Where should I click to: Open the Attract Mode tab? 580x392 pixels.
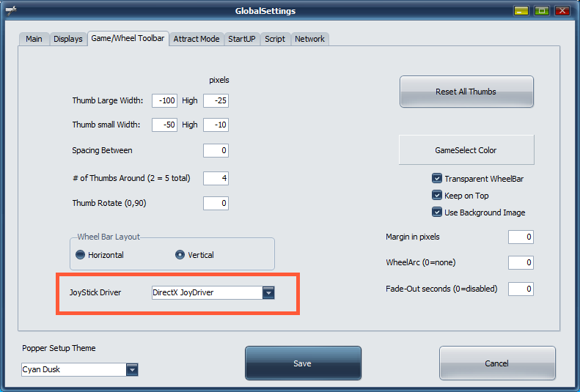[x=197, y=39]
